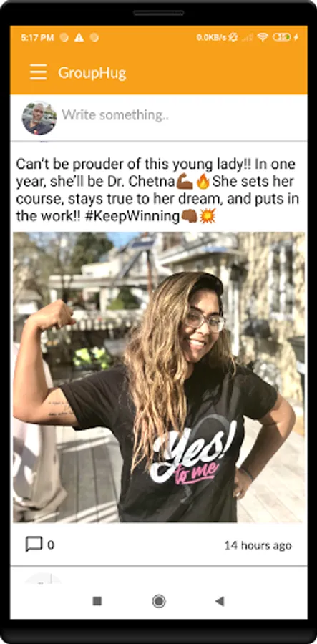Tap the muted alarm status icon
Image resolution: width=317 pixels, height=644 pixels.
click(x=233, y=37)
